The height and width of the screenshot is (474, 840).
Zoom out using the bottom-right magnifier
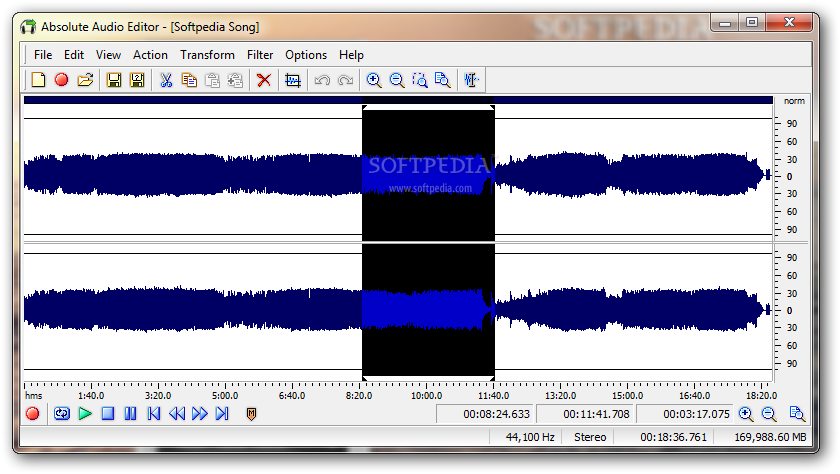click(x=769, y=413)
